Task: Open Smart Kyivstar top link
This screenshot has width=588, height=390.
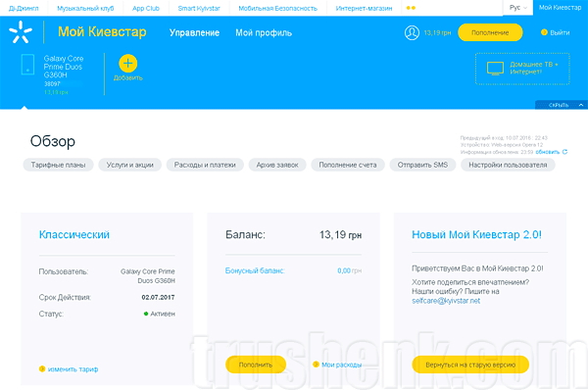Action: (x=199, y=8)
